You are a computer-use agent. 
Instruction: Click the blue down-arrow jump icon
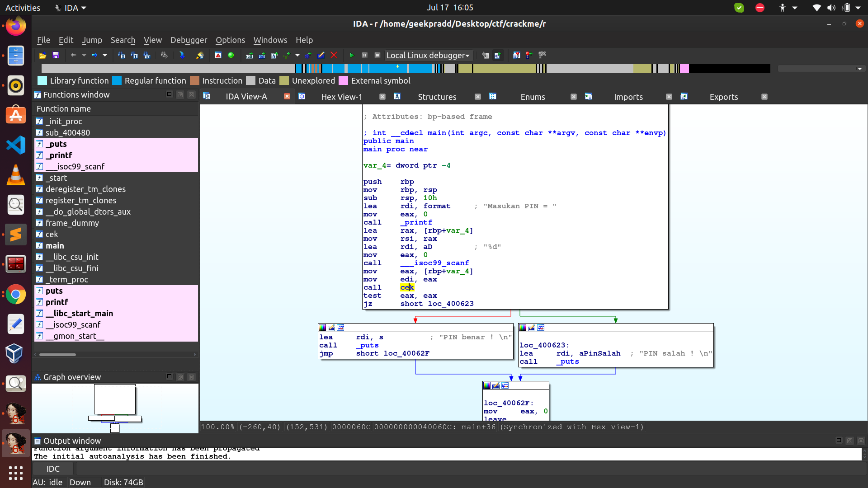pyautogui.click(x=182, y=55)
